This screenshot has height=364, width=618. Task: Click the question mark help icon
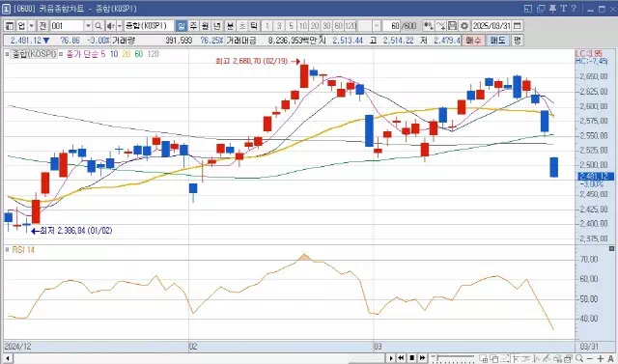pyautogui.click(x=574, y=9)
